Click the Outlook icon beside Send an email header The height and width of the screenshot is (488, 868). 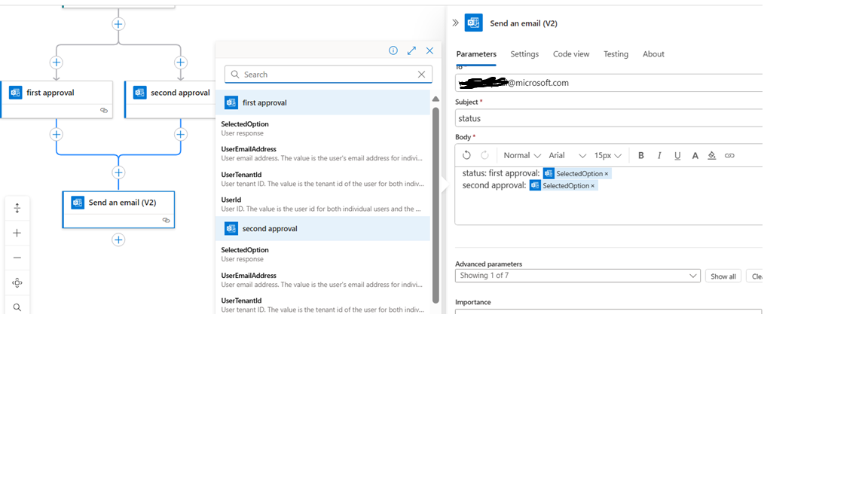pos(473,23)
